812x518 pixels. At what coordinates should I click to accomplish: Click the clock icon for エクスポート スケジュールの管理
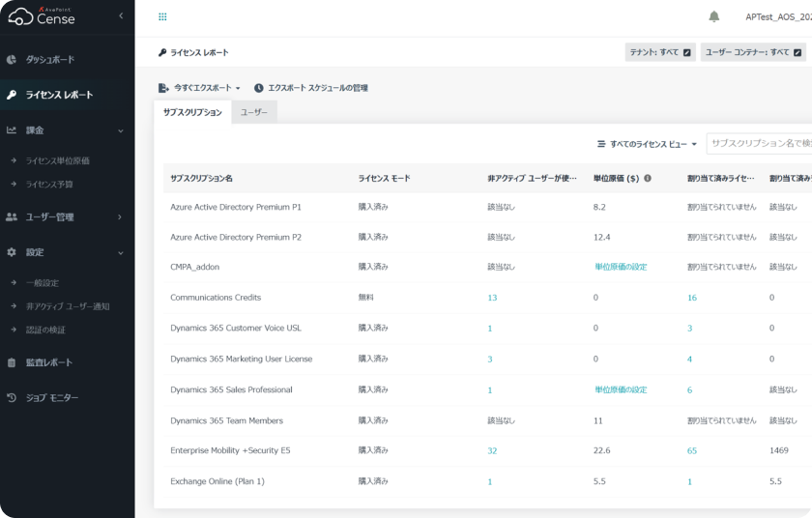coord(259,88)
